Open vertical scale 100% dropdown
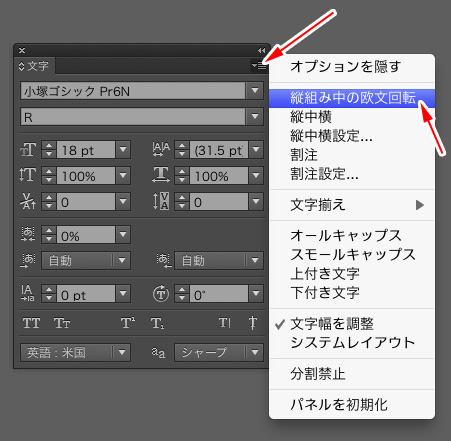 [123, 175]
